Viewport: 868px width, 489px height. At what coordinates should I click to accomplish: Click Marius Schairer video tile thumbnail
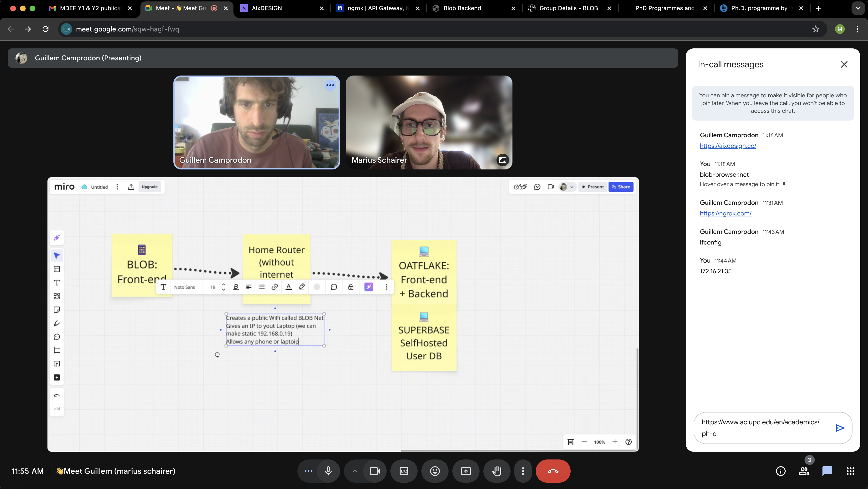coord(429,122)
